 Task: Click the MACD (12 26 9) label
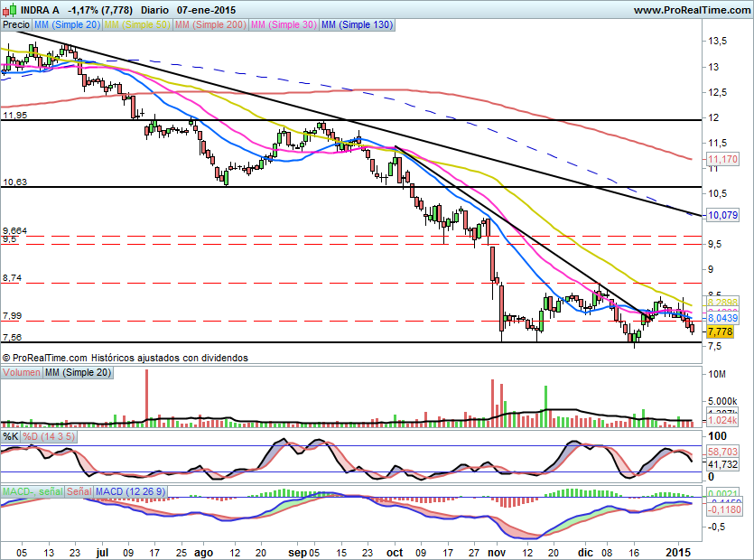pyautogui.click(x=130, y=491)
